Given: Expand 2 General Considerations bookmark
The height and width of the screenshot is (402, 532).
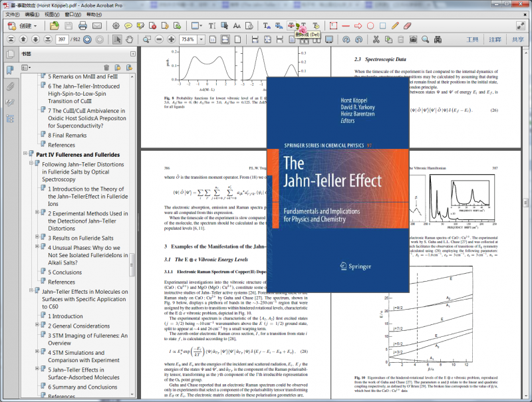Looking at the screenshot, I should (37, 324).
